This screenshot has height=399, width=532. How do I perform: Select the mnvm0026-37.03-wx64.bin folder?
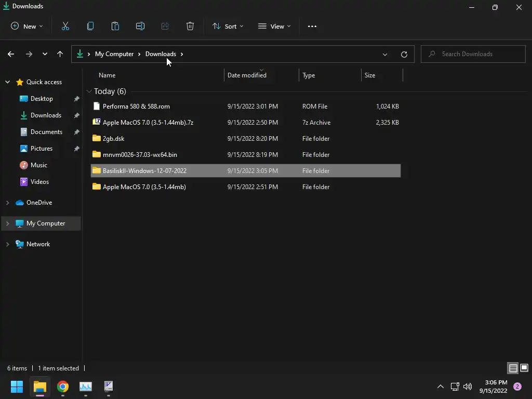click(246, 155)
